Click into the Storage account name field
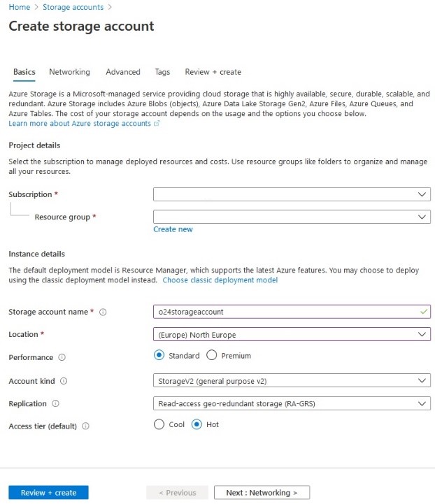This screenshot has width=435, height=504. 287,312
